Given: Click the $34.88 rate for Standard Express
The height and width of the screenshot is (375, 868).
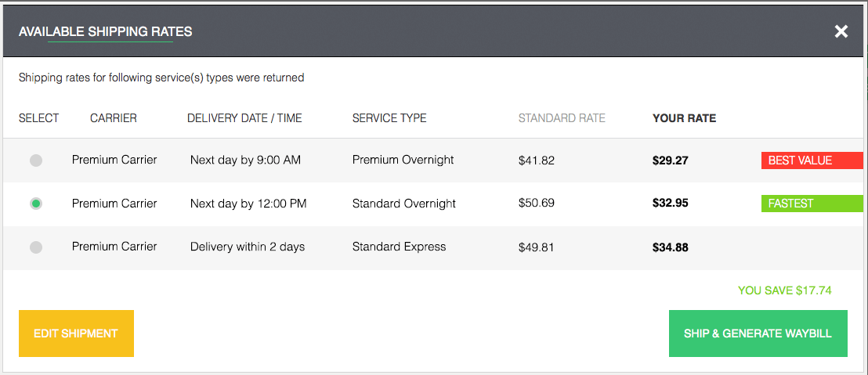Looking at the screenshot, I should [670, 247].
